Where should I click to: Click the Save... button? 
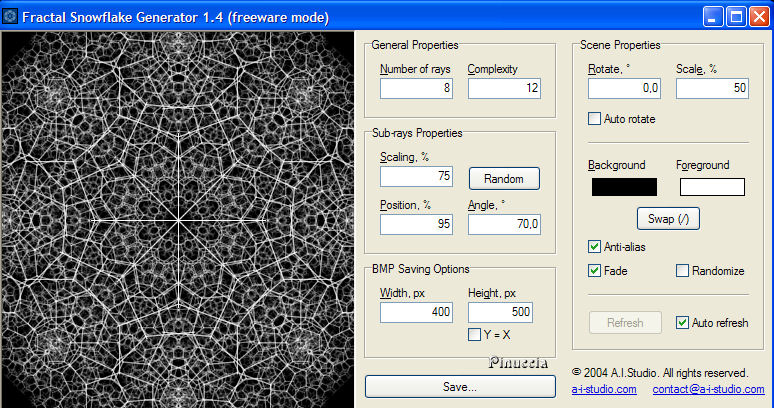(460, 387)
